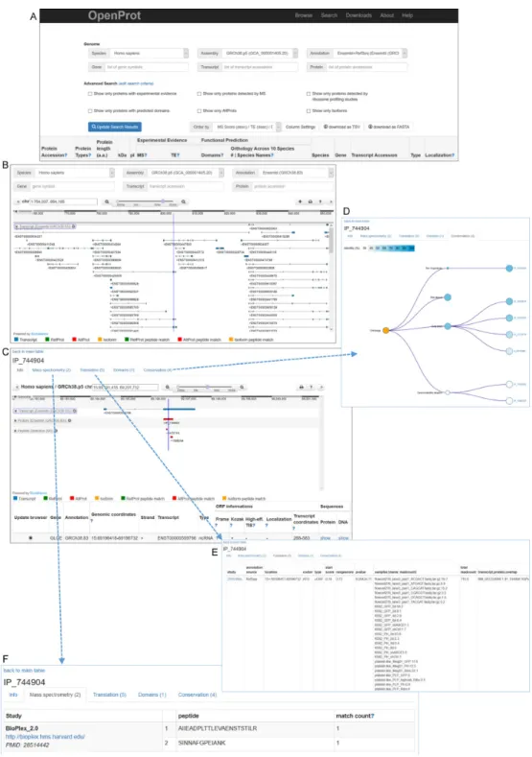
Task: Click download as TSV button
Action: [x=342, y=127]
